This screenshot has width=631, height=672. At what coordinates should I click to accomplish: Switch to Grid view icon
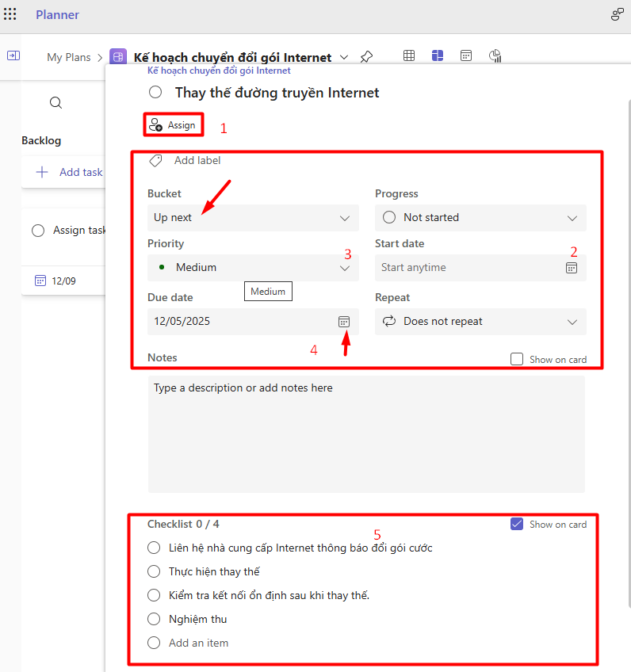pos(409,55)
